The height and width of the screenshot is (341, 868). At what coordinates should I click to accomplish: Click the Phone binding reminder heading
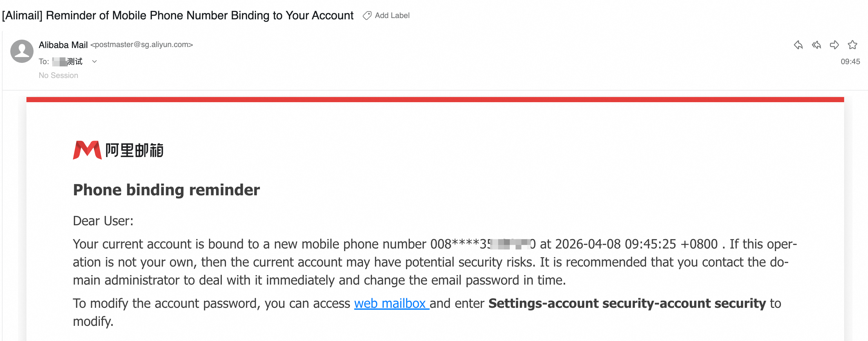click(x=166, y=190)
